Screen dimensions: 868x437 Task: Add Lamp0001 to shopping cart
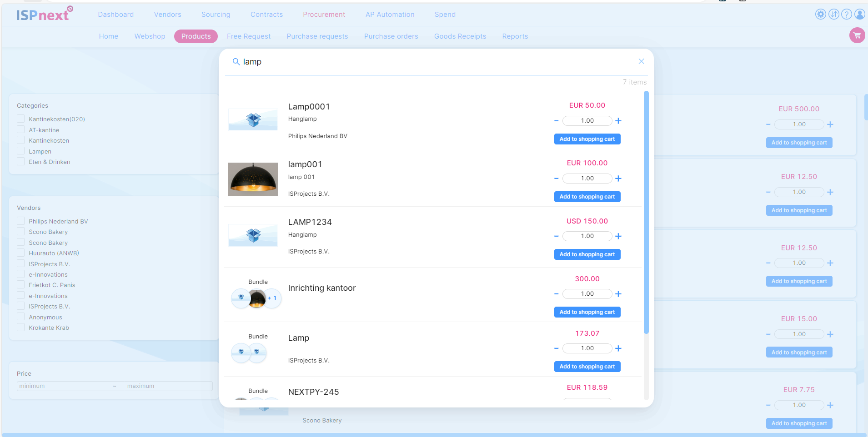587,139
